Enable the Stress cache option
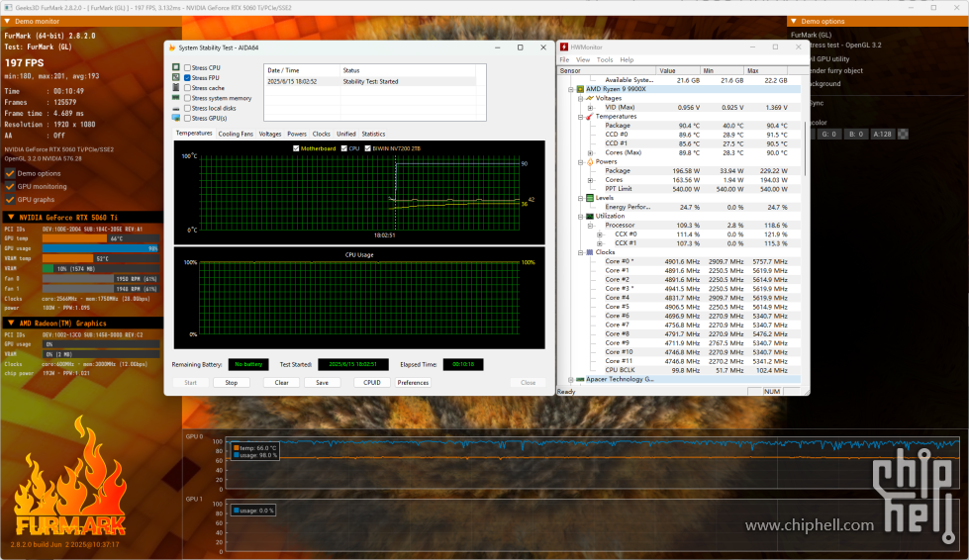The width and height of the screenshot is (969, 560). pyautogui.click(x=187, y=88)
